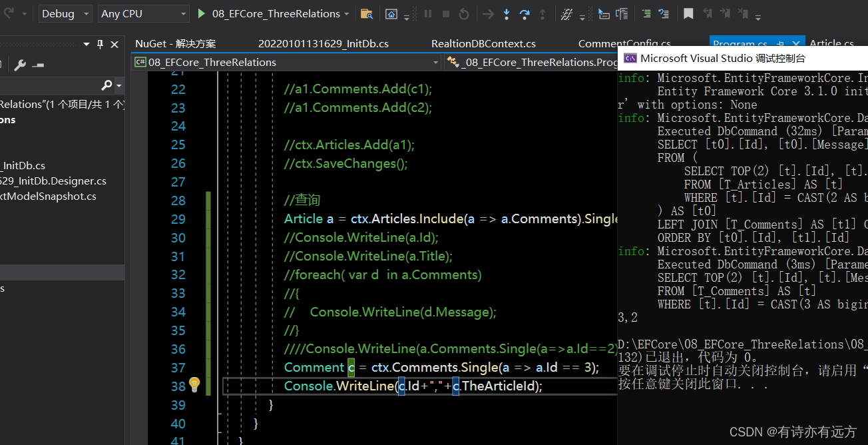Click the Preview Selected Items dash icon

pyautogui.click(x=38, y=65)
